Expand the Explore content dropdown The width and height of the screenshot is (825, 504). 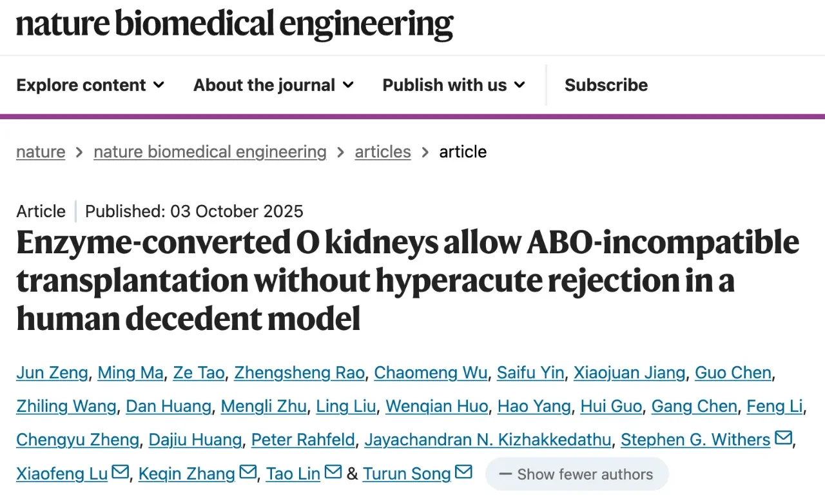90,85
